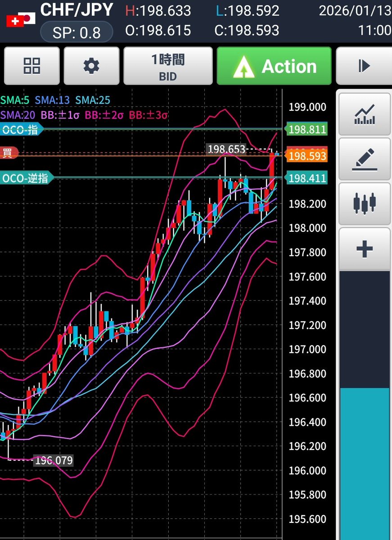
Task: Open the 1時間 BID timeframe selector
Action: [x=168, y=66]
